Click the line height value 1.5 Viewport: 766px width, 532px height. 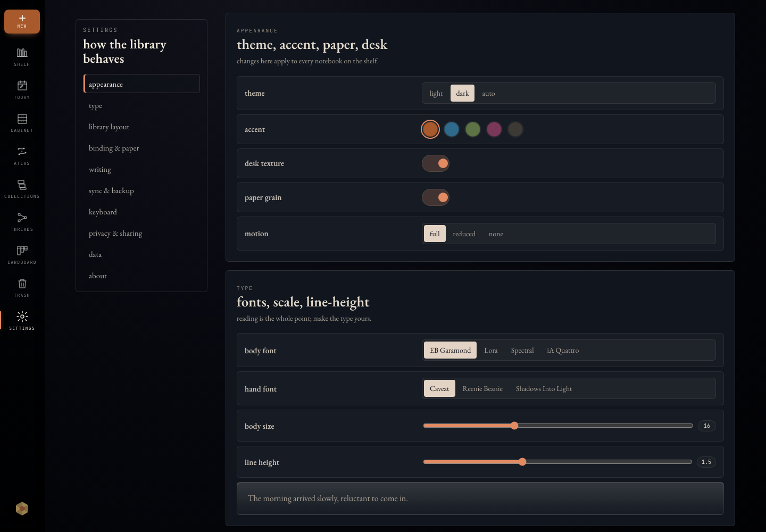(706, 462)
